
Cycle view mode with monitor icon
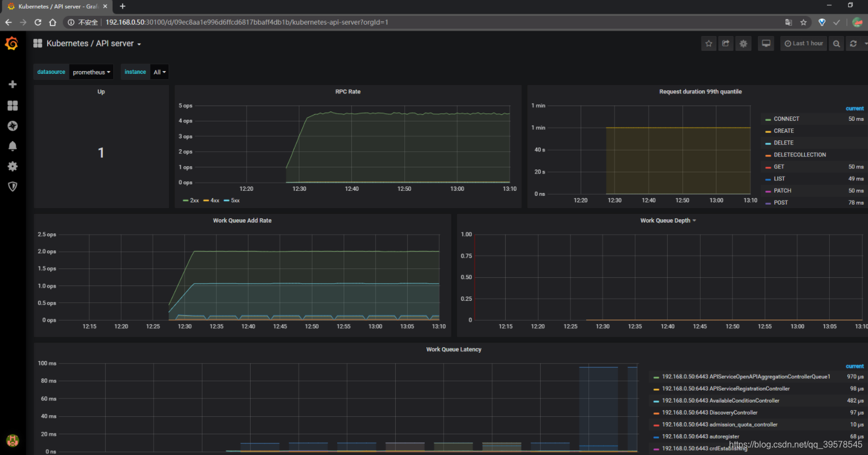(x=766, y=43)
